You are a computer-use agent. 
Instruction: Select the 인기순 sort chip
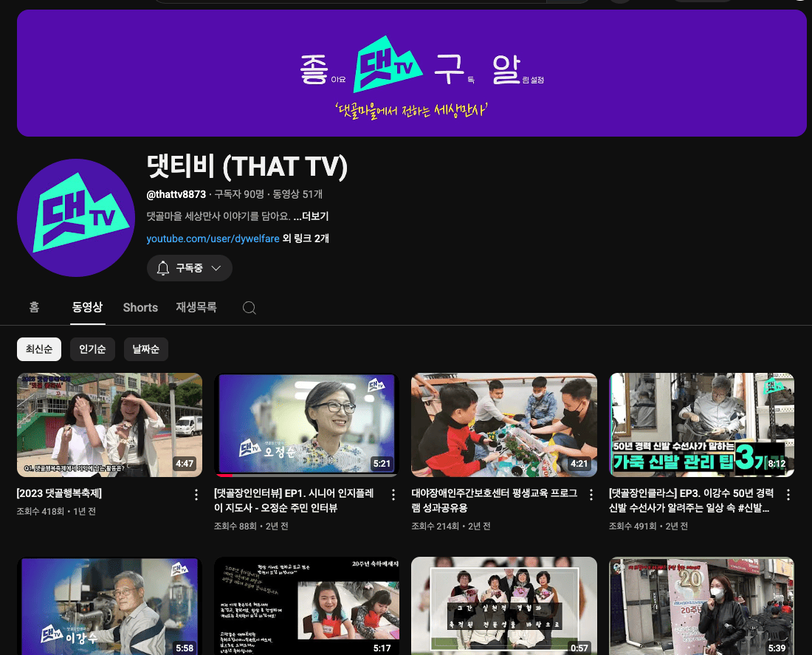click(92, 349)
